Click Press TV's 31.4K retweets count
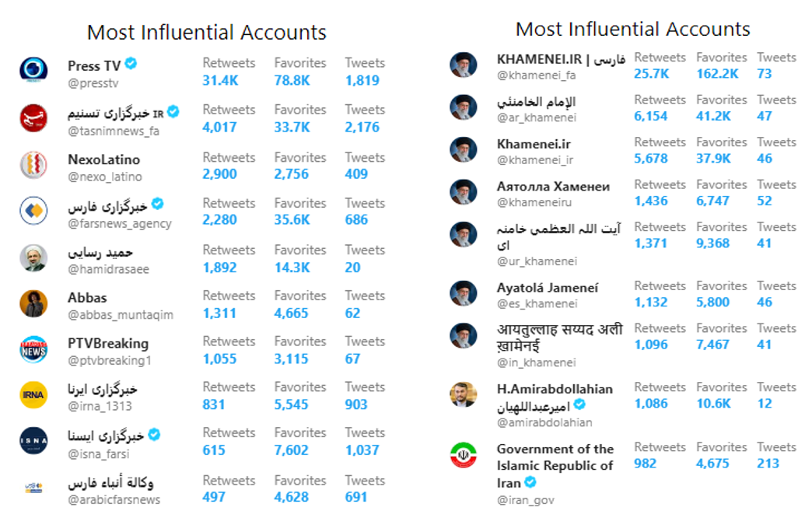The width and height of the screenshot is (812, 518). (x=221, y=80)
